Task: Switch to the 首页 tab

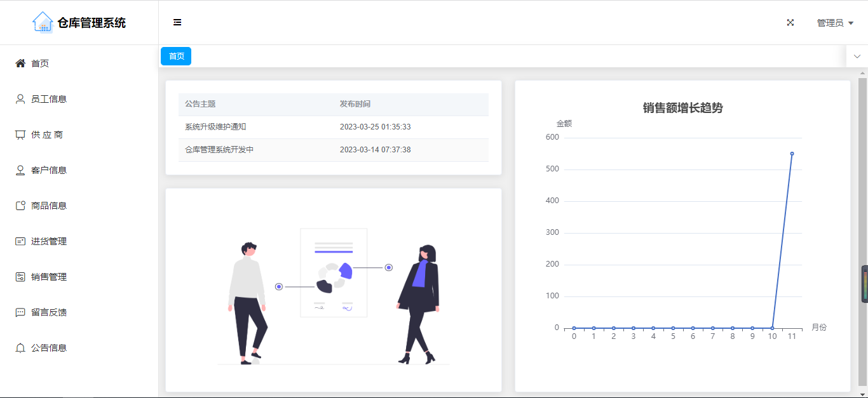Action: click(176, 56)
